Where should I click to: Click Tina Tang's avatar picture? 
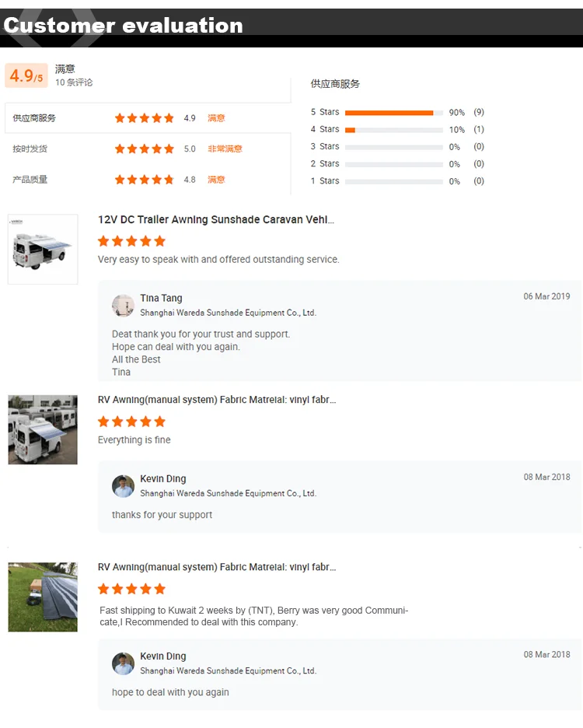point(123,306)
